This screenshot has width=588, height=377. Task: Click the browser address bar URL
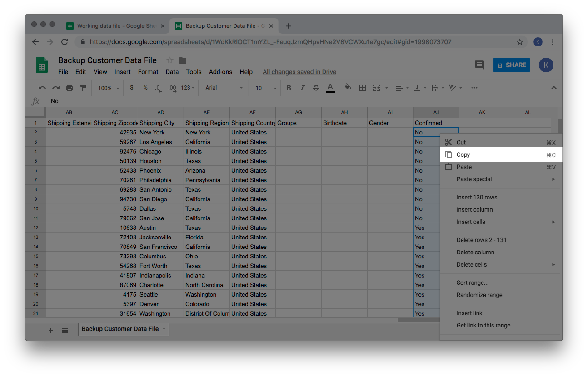[x=270, y=42]
